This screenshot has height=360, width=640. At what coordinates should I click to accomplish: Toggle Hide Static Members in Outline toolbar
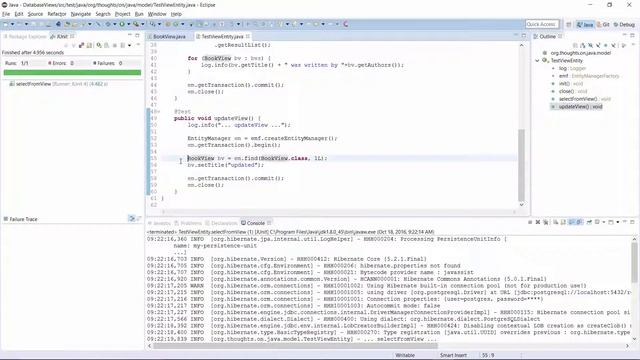pos(598,45)
